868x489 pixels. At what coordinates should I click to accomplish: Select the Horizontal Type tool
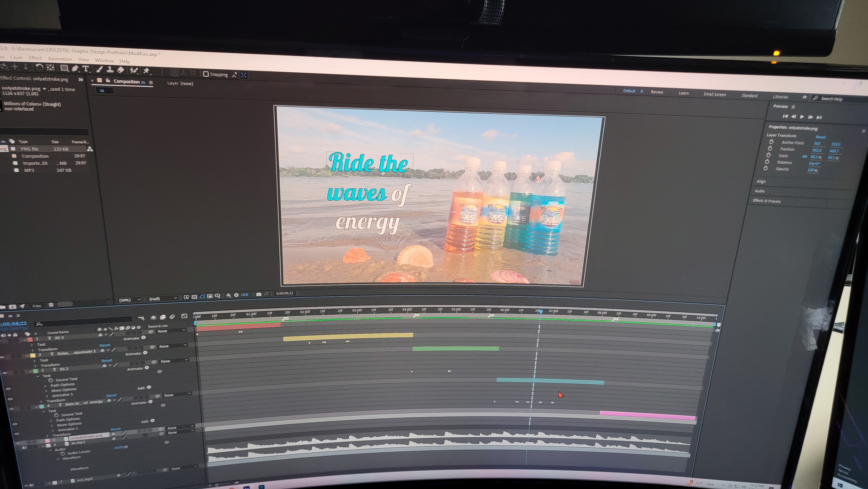pos(86,69)
